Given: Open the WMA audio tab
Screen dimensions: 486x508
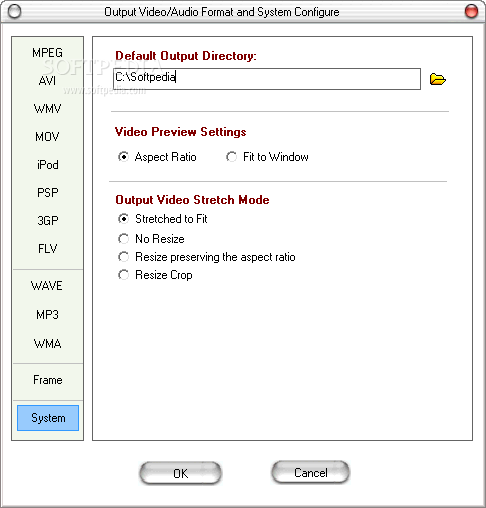Looking at the screenshot, I should [47, 344].
